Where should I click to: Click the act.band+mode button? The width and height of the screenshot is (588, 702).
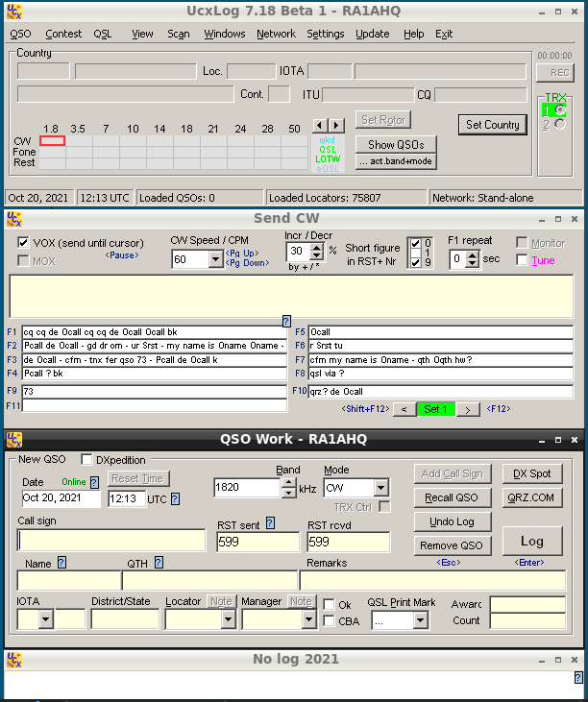click(x=396, y=161)
